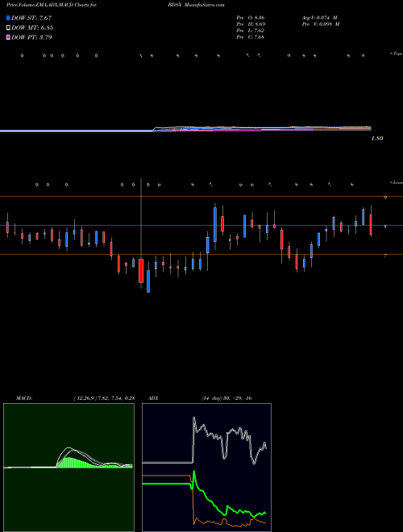403x532 pixels.
Task: Click the white DOW MT legend swatch
Action: pyautogui.click(x=8, y=27)
